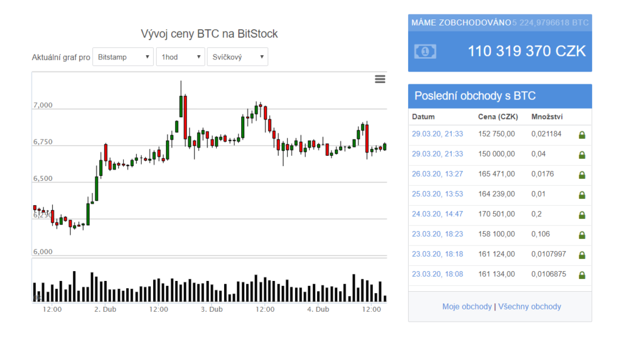
Task: Open the chart hamburger menu
Action: point(380,79)
